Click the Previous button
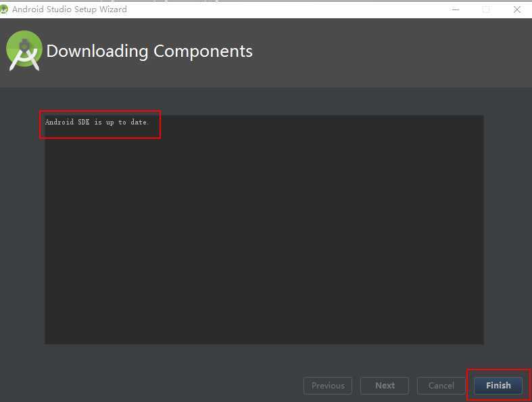The image size is (532, 402). [x=328, y=385]
